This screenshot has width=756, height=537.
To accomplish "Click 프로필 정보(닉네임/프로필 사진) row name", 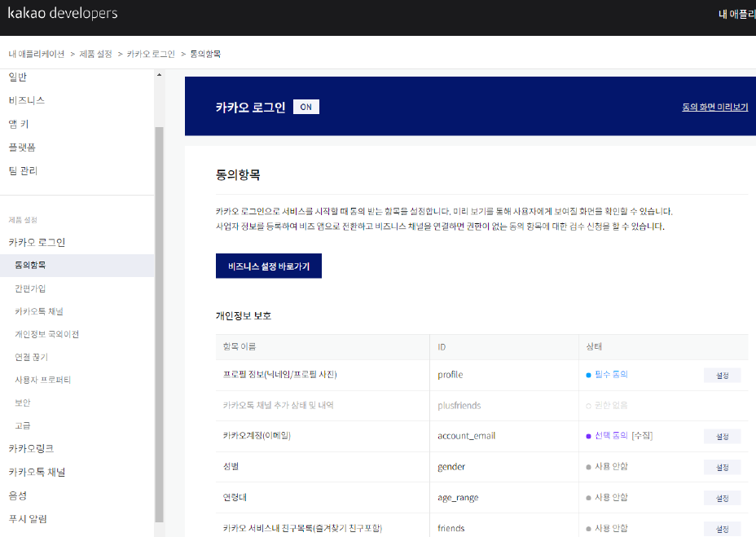I will [x=279, y=374].
